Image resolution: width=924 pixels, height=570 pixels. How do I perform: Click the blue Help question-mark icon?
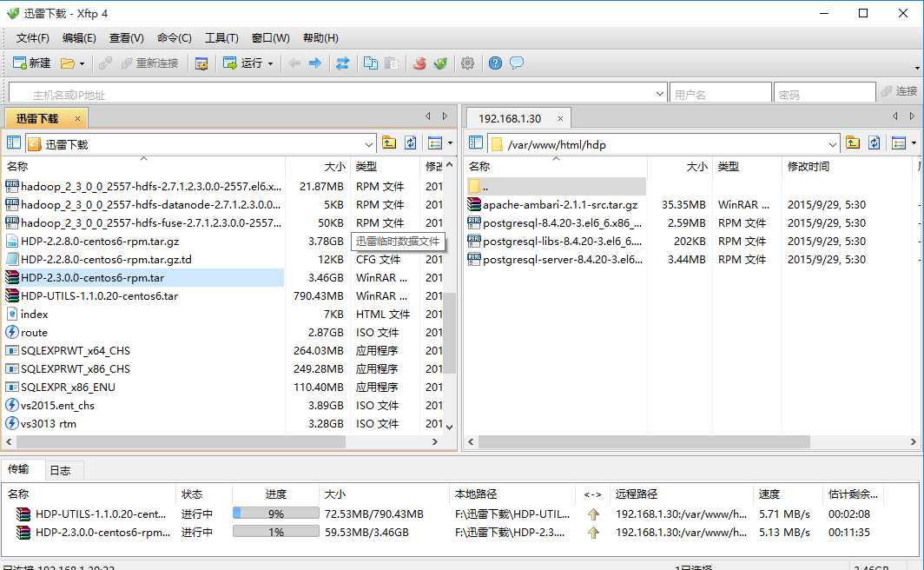tap(496, 63)
